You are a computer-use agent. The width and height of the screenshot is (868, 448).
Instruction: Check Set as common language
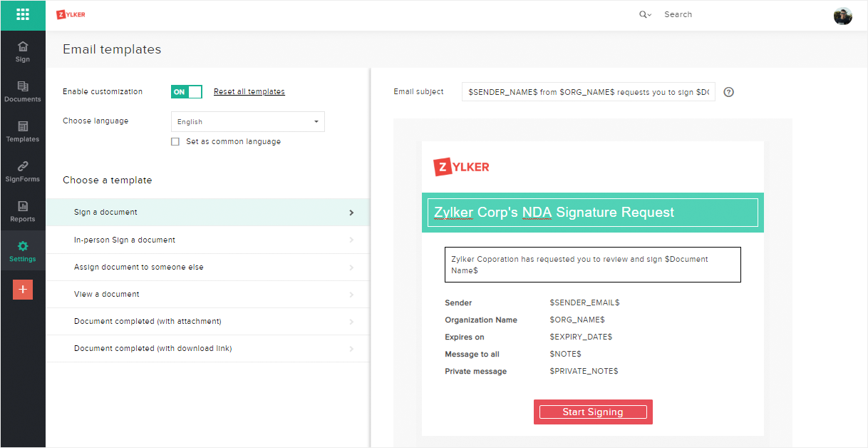(175, 142)
